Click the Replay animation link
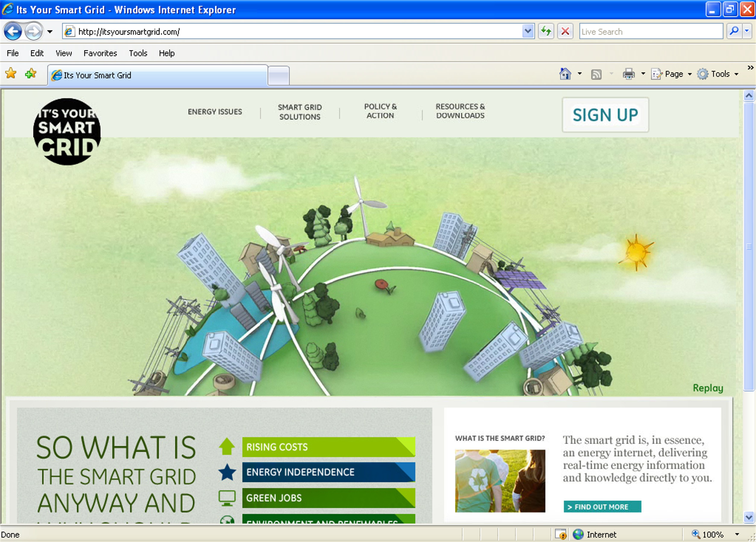 pyautogui.click(x=708, y=388)
